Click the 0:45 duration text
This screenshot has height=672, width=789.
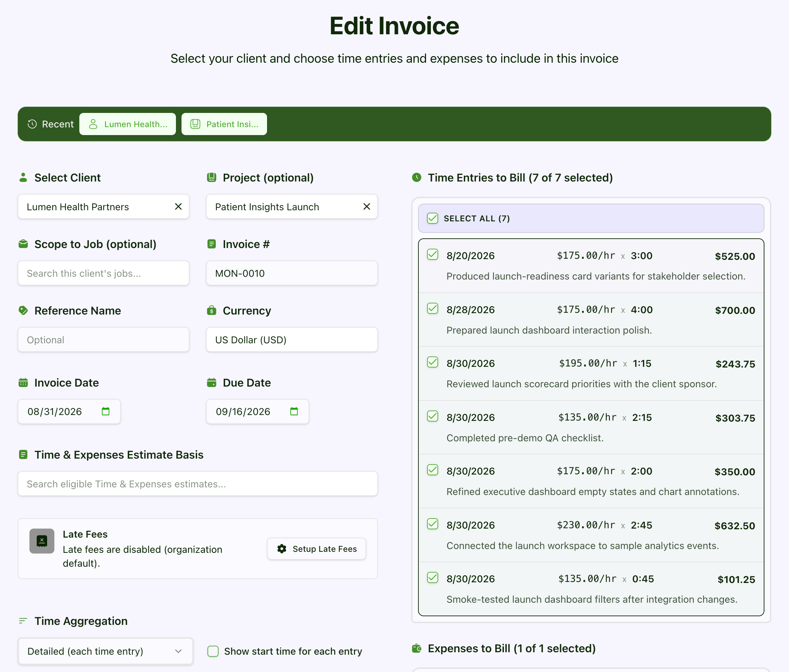(643, 579)
